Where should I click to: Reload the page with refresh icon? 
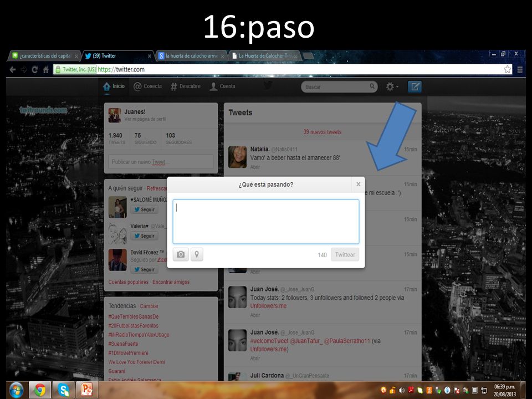[x=34, y=70]
